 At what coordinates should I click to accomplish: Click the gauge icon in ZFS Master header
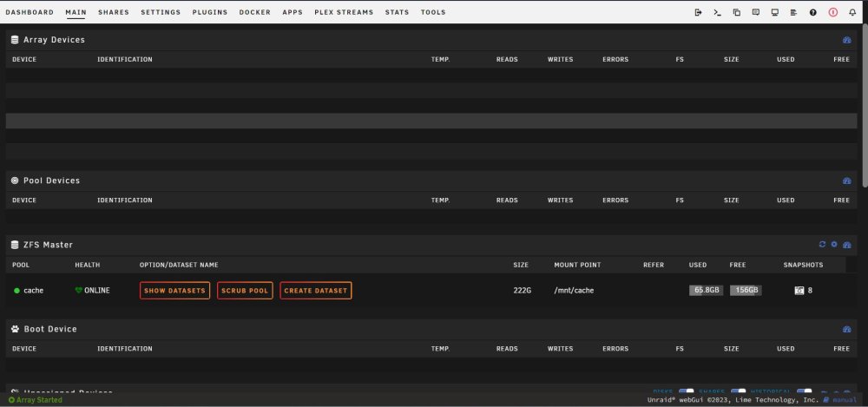tap(847, 245)
